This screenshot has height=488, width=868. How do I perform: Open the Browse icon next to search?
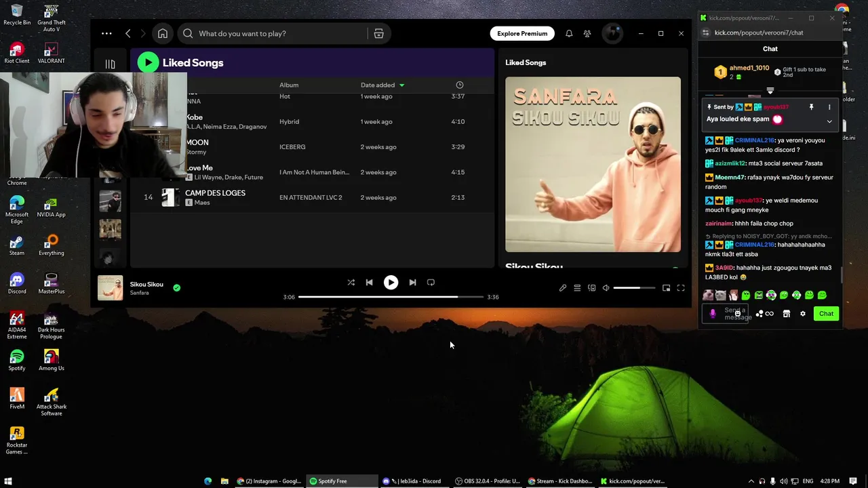pyautogui.click(x=378, y=33)
